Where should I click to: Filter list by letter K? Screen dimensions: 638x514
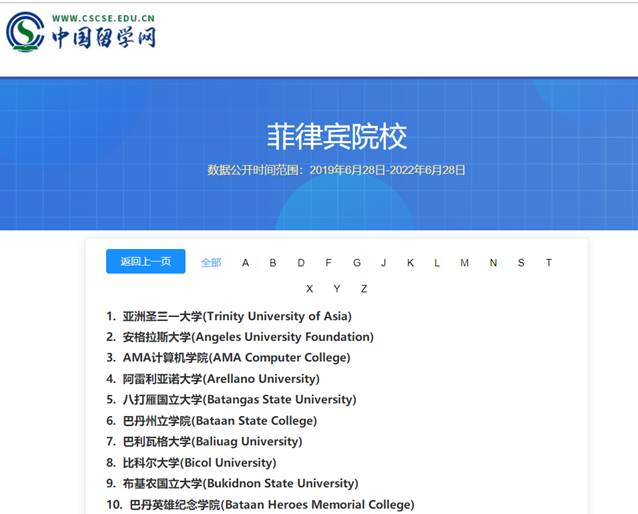point(410,263)
